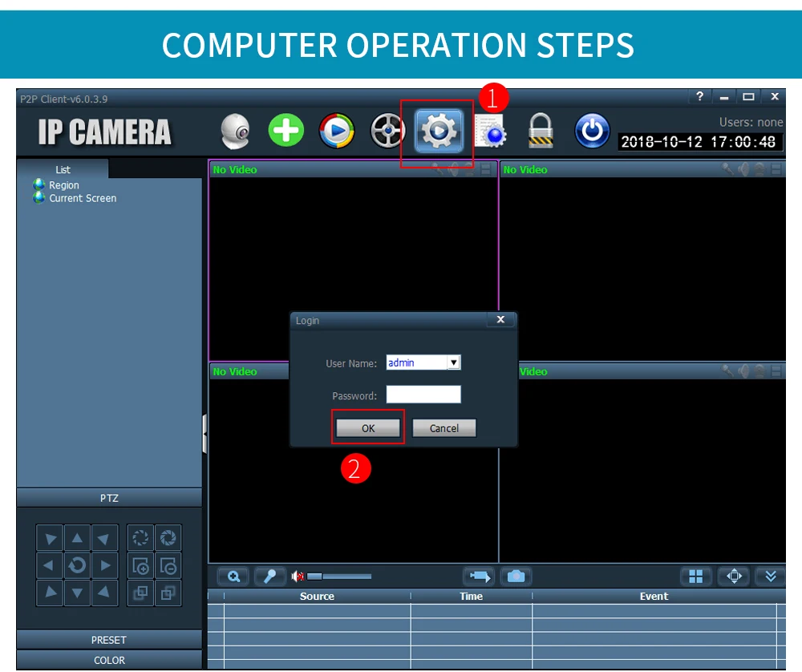Click the key-shaped button beside the magnifier

pos(270,577)
